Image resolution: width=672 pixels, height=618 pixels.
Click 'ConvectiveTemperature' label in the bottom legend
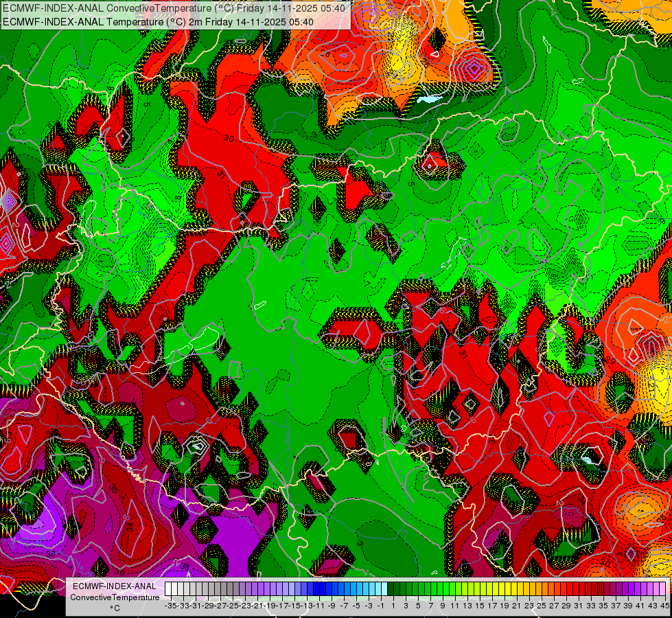point(115,597)
